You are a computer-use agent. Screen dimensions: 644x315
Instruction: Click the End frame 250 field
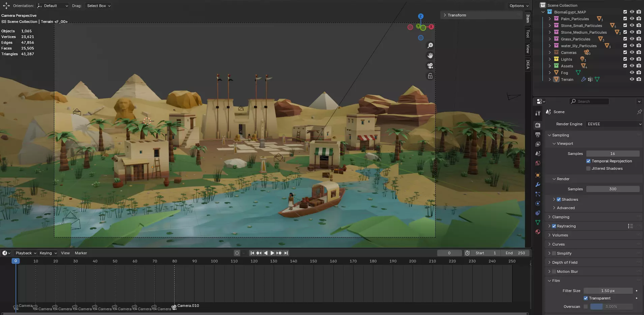515,253
